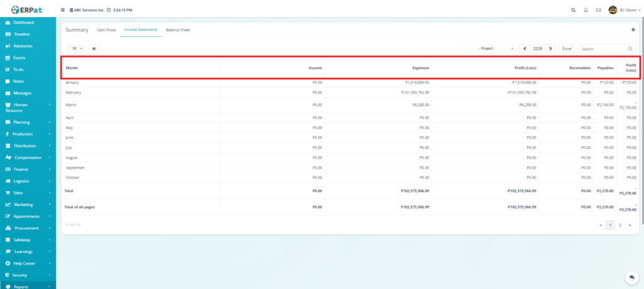This screenshot has width=644, height=289.
Task: Open the Project filter dropdown
Action: 487,48
